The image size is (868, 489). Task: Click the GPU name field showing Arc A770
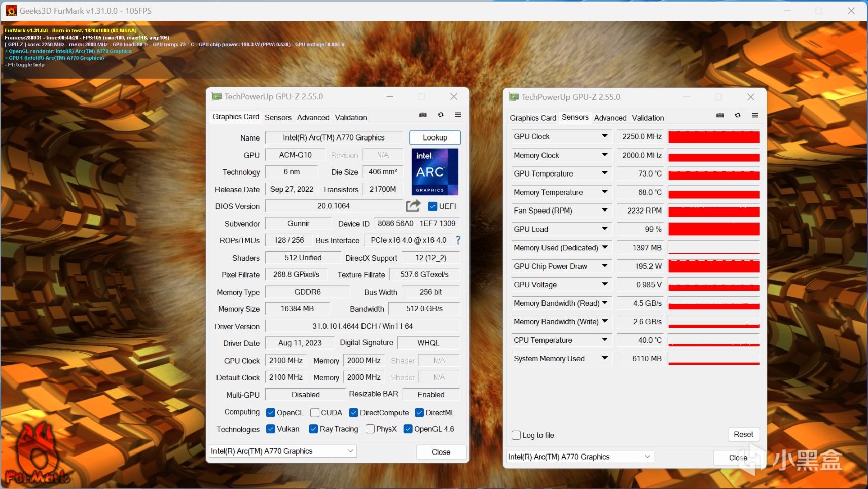click(334, 137)
